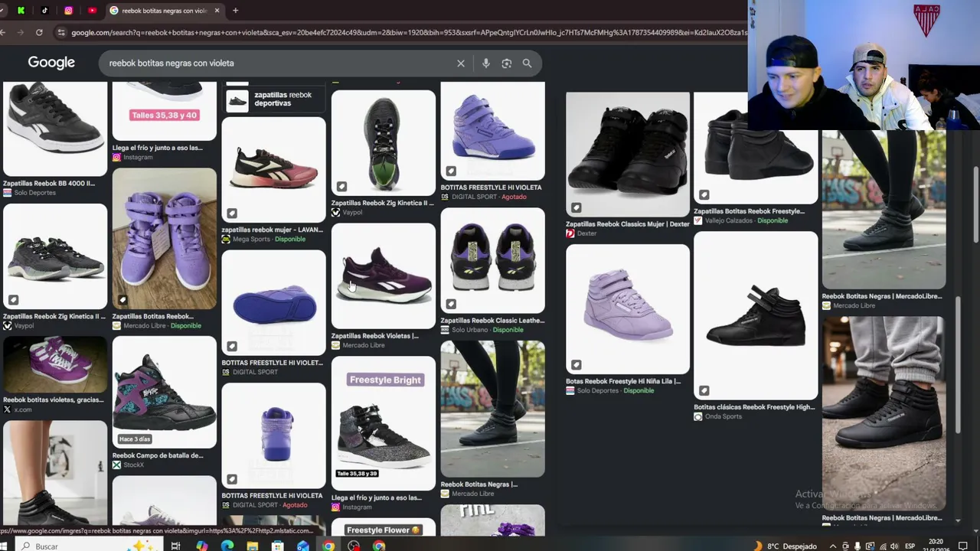This screenshot has width=980, height=551.
Task: Open Botas Reebok Freestyle Hi Niña Lila image
Action: (627, 309)
